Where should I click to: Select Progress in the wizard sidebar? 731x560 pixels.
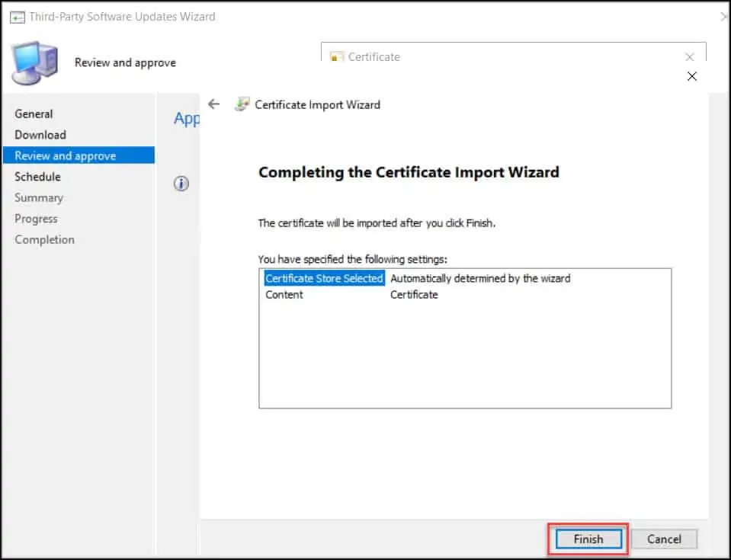[36, 219]
